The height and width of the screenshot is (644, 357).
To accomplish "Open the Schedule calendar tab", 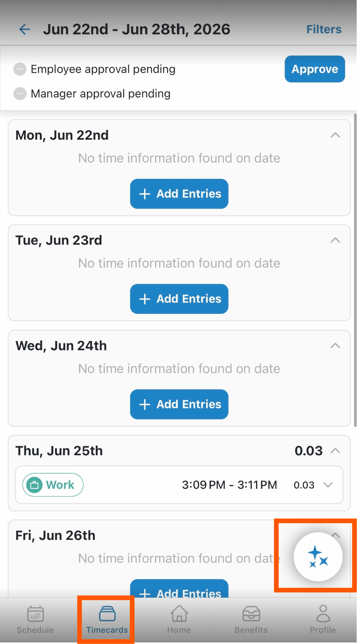I will click(x=35, y=620).
